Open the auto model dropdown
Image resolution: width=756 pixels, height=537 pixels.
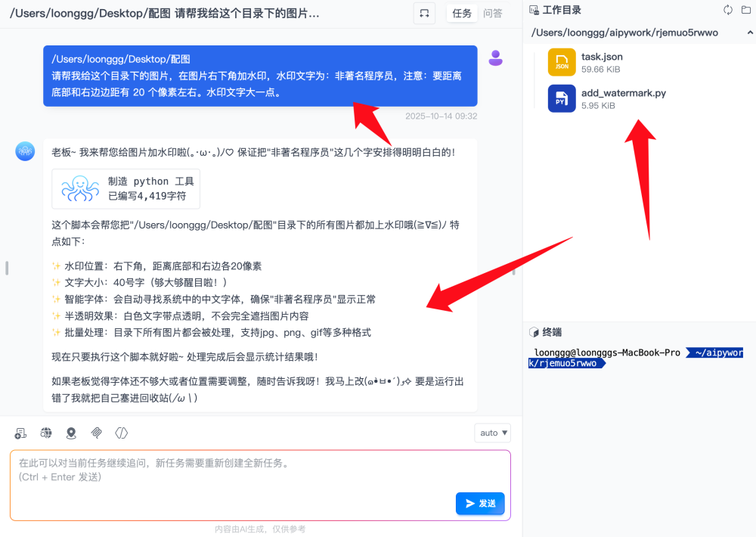492,433
